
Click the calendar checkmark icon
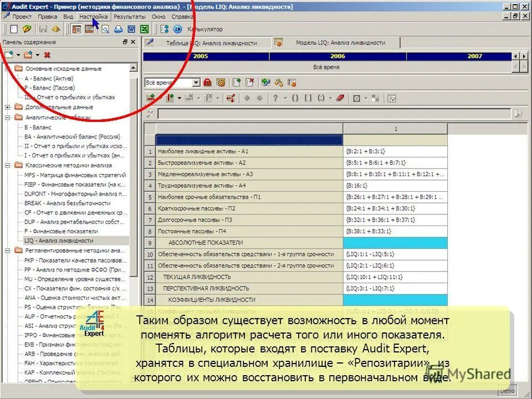point(392,99)
